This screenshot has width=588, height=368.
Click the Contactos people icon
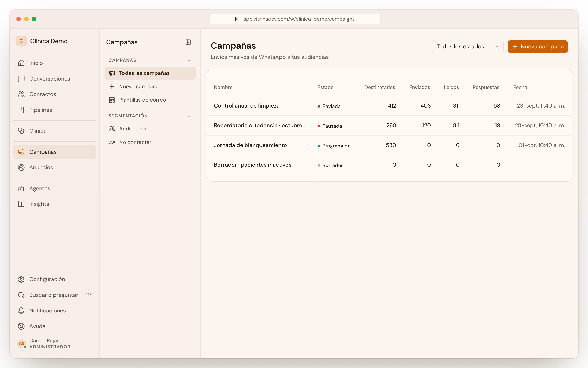coord(21,94)
